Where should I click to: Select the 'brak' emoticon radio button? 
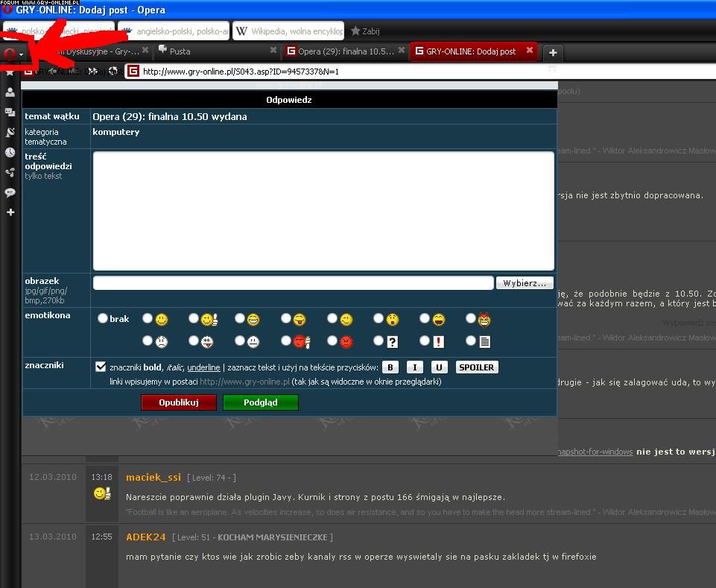coord(102,318)
